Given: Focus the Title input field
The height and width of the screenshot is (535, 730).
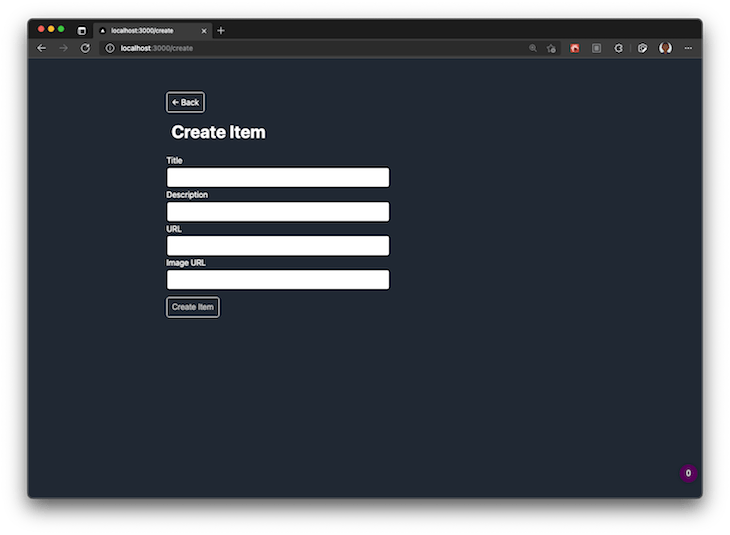Looking at the screenshot, I should point(277,177).
